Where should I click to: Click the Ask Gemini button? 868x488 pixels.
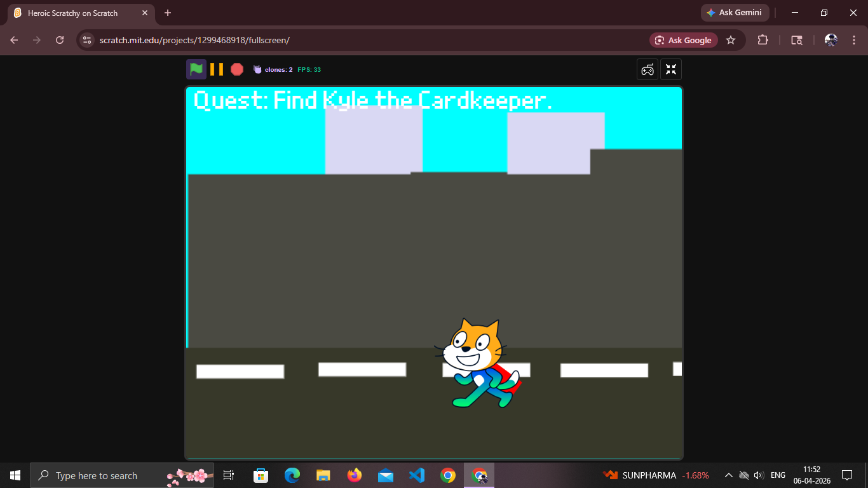[x=735, y=13]
